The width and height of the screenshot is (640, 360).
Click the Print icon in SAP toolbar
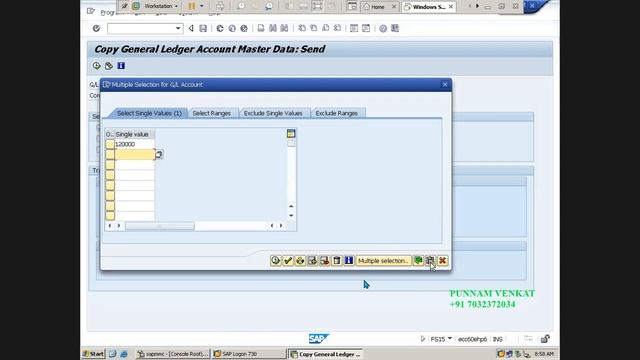click(261, 28)
